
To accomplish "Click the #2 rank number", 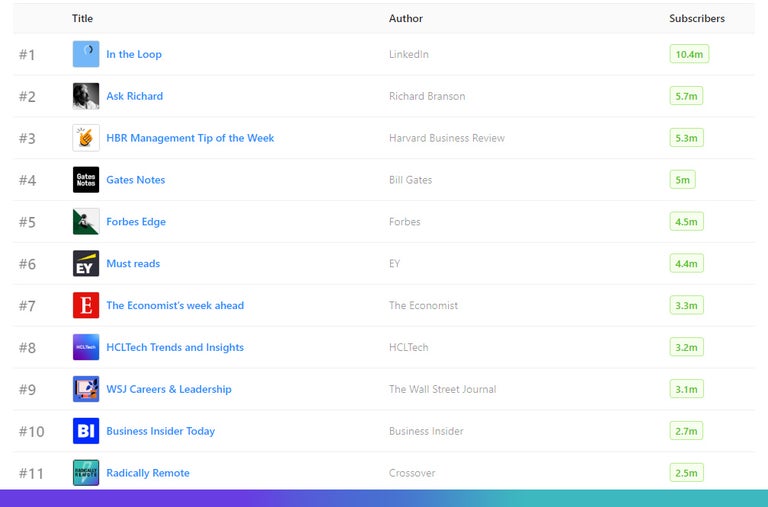I will pyautogui.click(x=27, y=97).
